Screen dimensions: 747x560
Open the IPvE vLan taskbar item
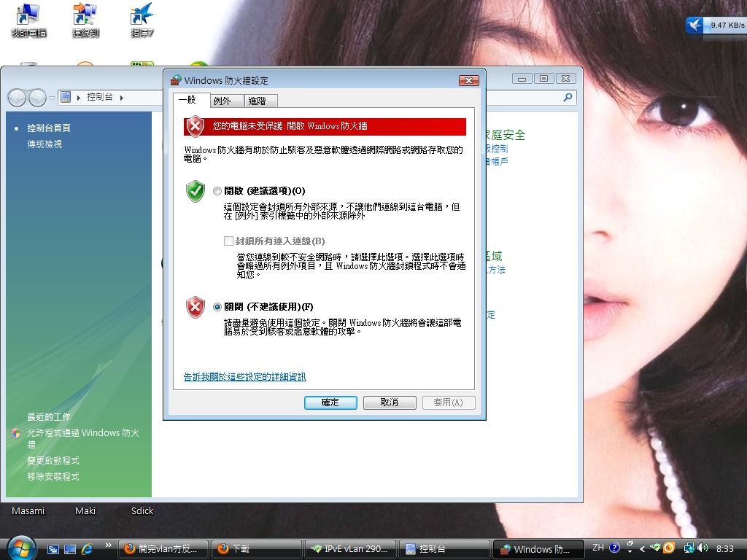[x=350, y=549]
